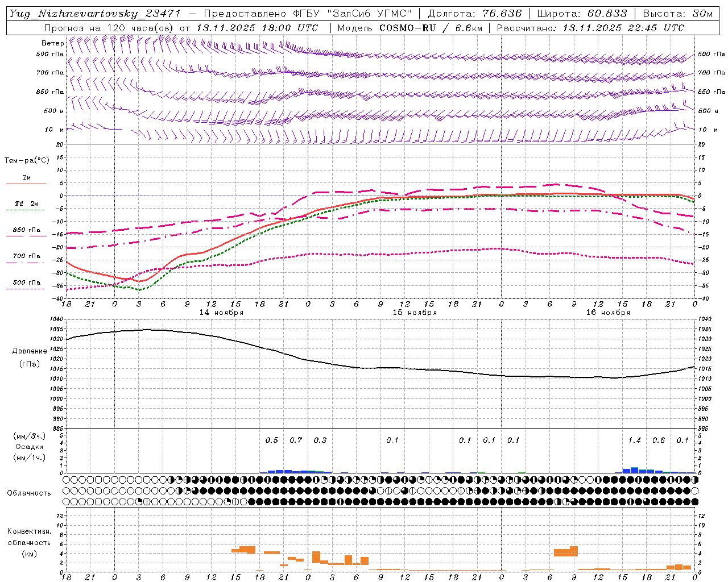The height and width of the screenshot is (582, 728).
Task: Click the (мм/1ч.) units label
Action: (30, 458)
